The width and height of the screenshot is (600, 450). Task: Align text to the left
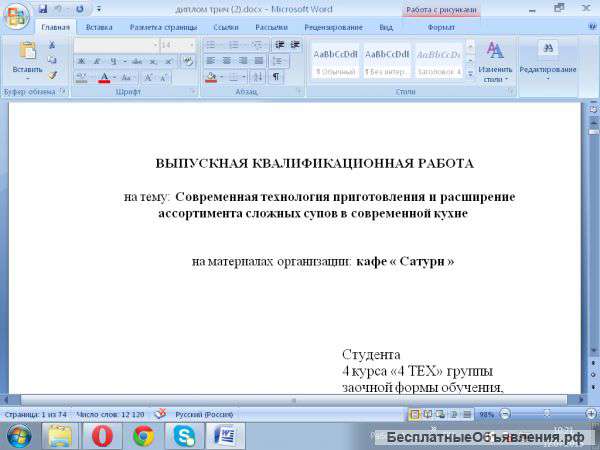tap(210, 61)
